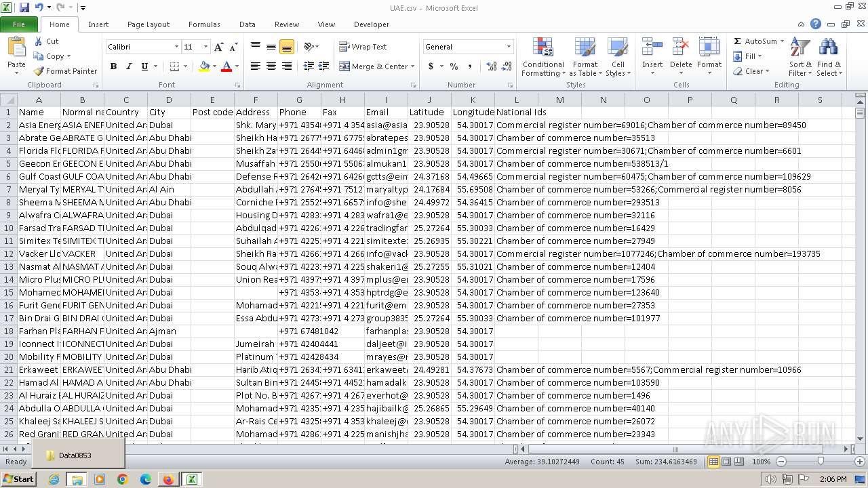Decrease font size with Shrink Font
Viewport: 868px width, 488px height.
coord(233,47)
